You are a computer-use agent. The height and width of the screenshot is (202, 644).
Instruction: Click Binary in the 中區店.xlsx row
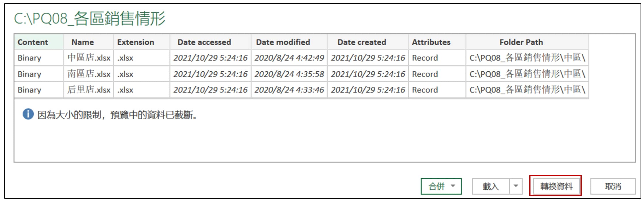(x=29, y=58)
